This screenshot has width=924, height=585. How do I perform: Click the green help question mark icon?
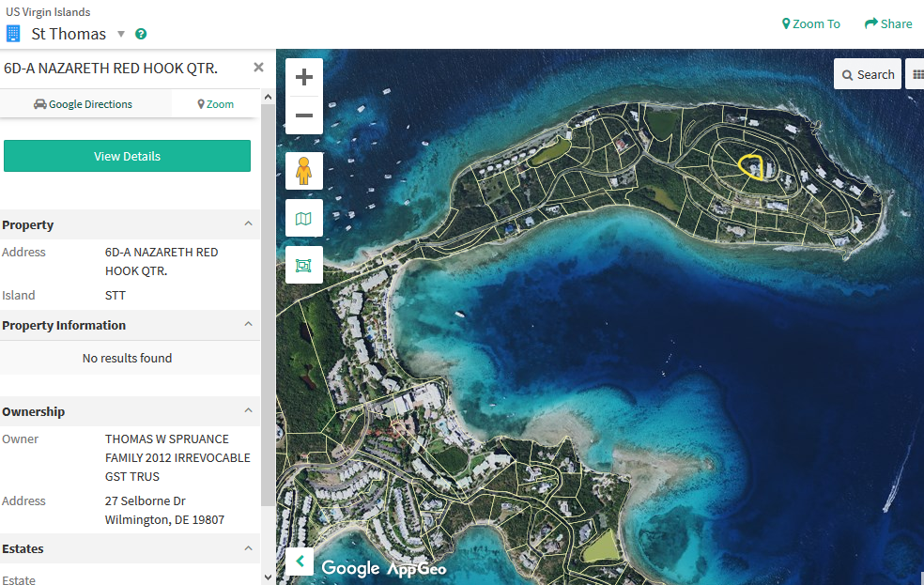141,34
